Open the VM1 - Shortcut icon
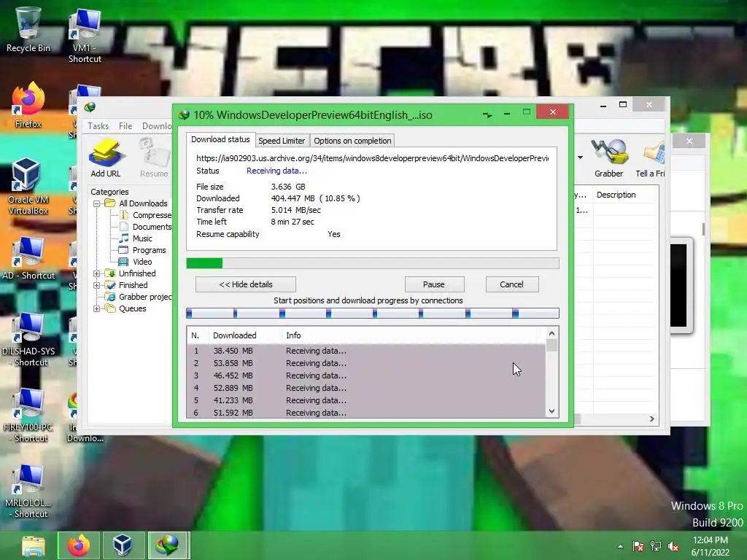The height and width of the screenshot is (560, 747). [x=85, y=36]
